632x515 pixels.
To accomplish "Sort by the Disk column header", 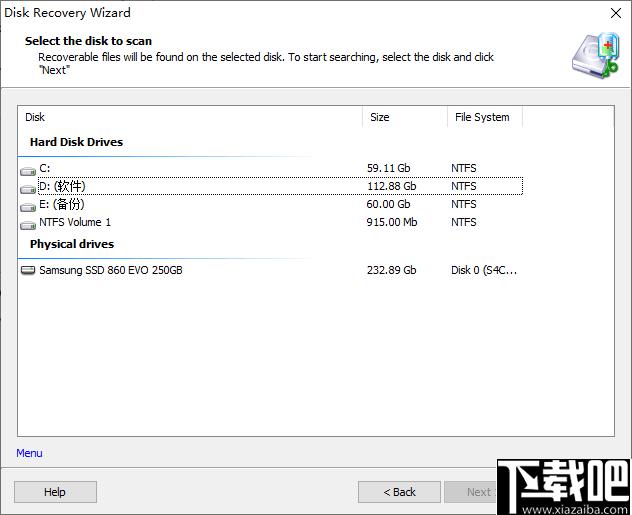I will coord(190,117).
